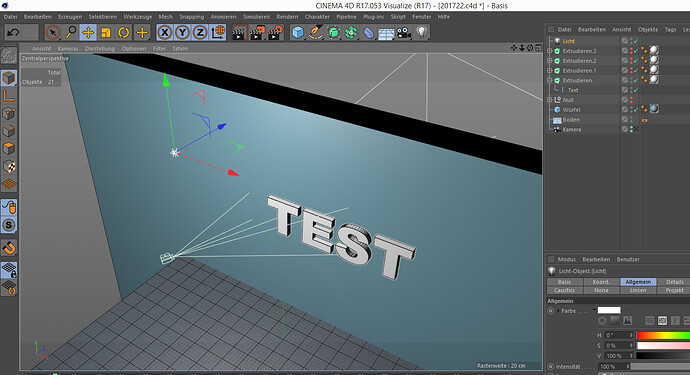The height and width of the screenshot is (375, 690).
Task: Switch to Points mode icon
Action: tap(9, 113)
